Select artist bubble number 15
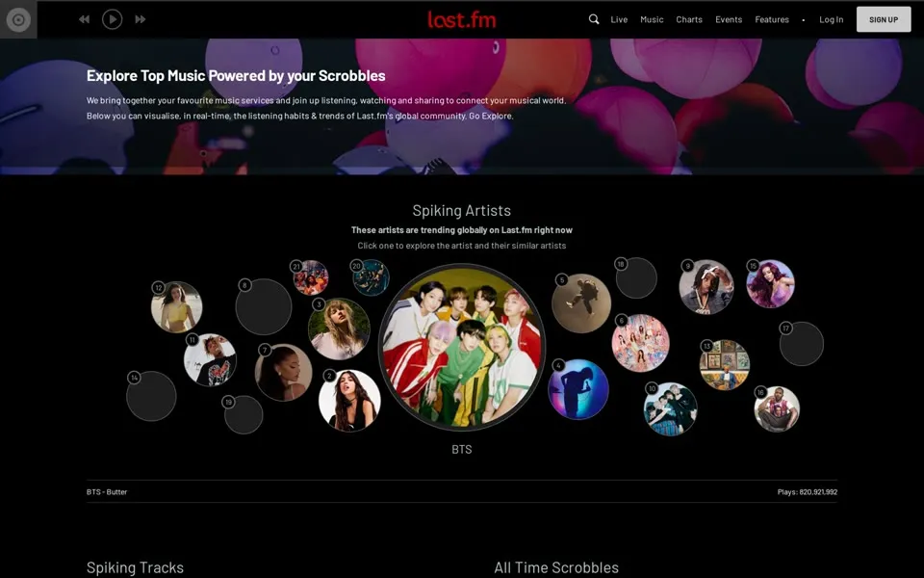Image resolution: width=924 pixels, height=578 pixels. click(770, 283)
